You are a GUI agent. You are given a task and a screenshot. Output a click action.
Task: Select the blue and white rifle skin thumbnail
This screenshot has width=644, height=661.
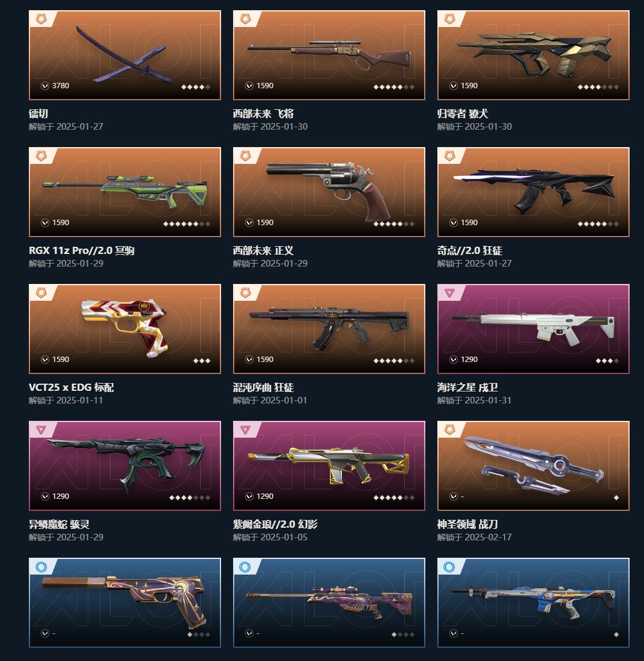tap(533, 602)
